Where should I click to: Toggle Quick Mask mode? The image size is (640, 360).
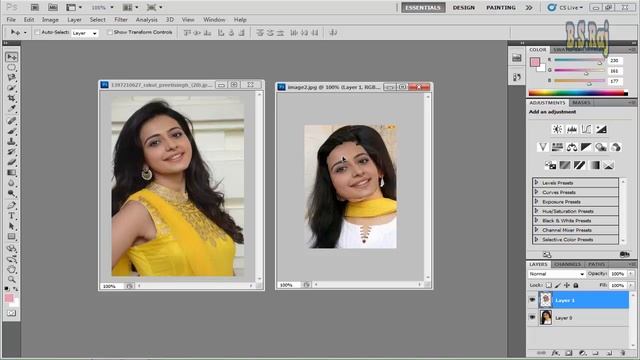(11, 313)
